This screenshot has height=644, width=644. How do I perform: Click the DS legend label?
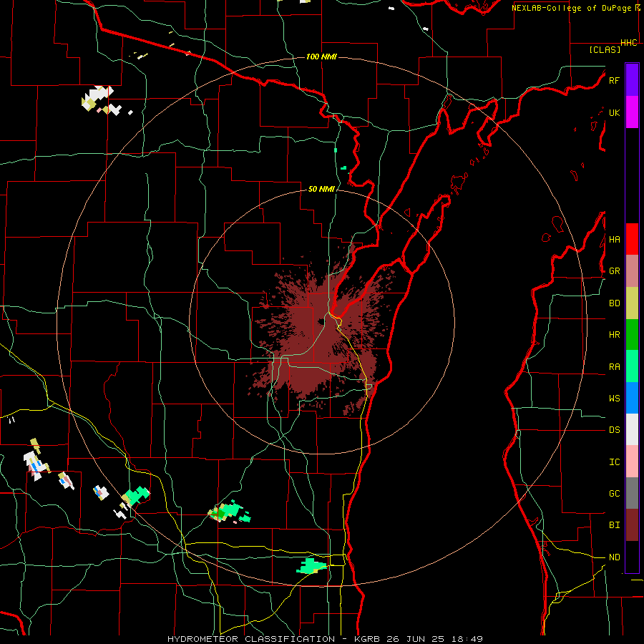615,429
